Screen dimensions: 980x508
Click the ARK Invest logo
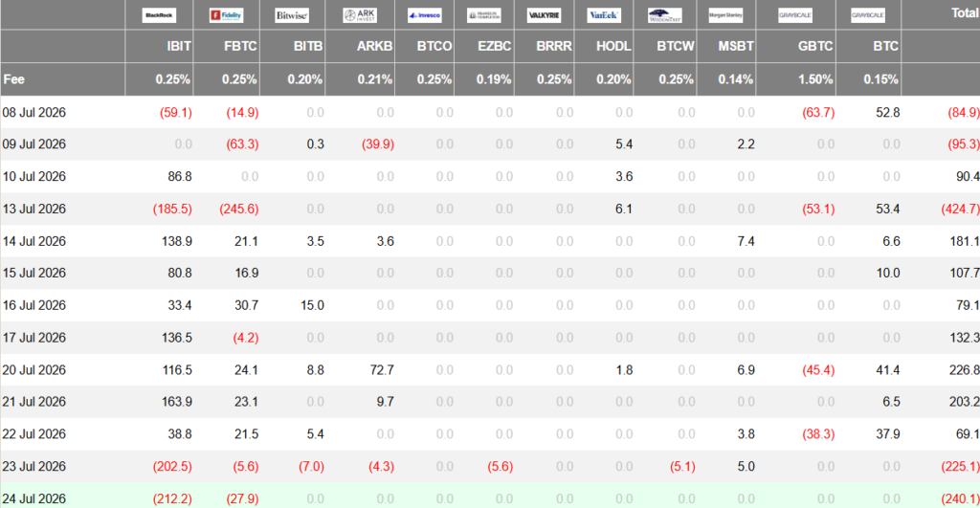click(x=360, y=15)
